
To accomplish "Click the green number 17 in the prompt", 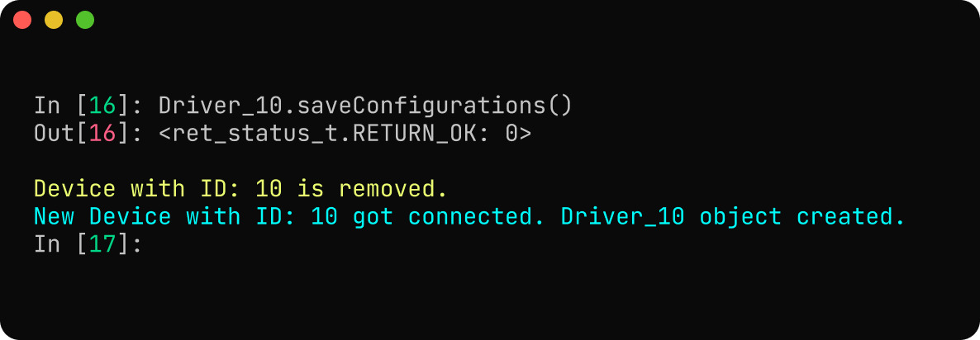I will [x=103, y=243].
